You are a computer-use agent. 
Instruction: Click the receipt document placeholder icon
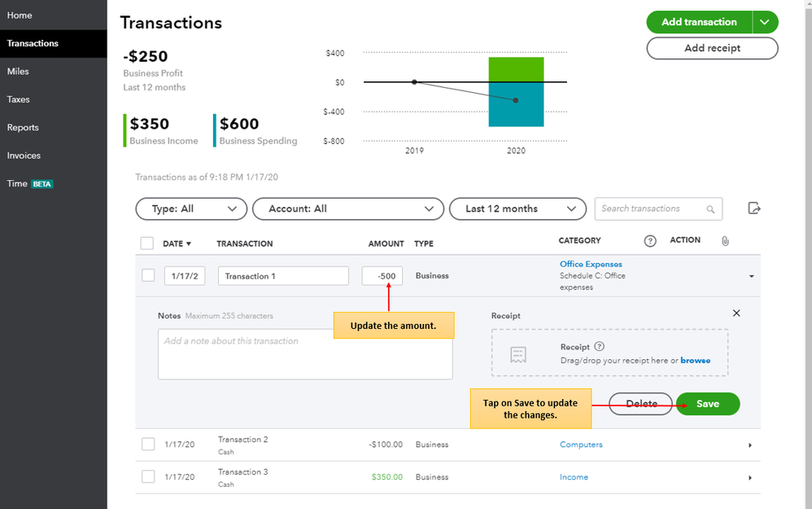coord(517,354)
